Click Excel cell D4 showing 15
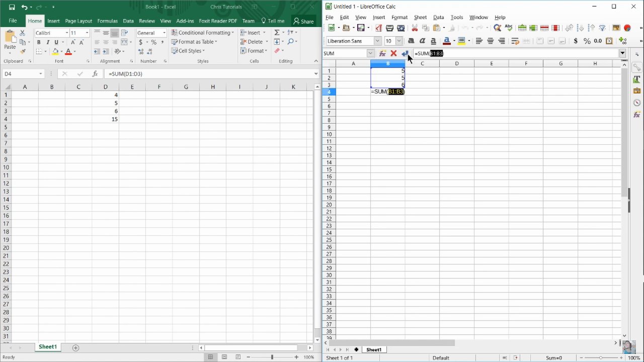Screen dimensions: 644x362 pyautogui.click(x=105, y=119)
